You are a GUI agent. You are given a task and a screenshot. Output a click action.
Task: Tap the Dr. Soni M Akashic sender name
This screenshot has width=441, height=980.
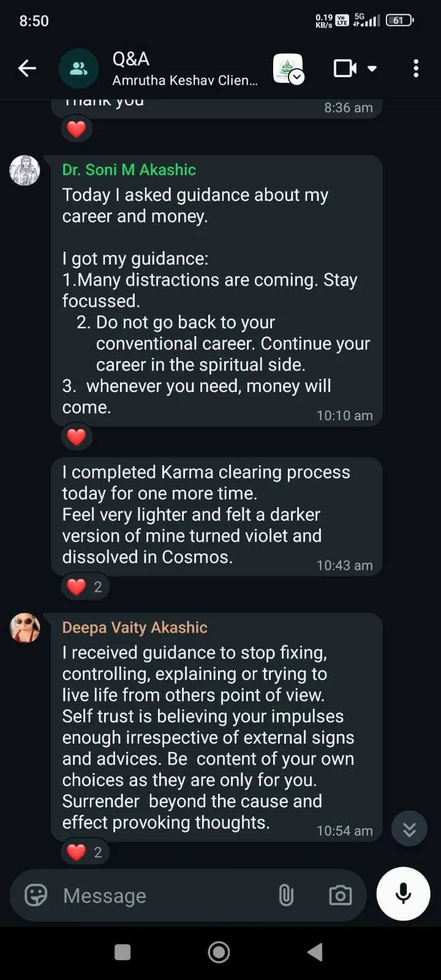tap(129, 170)
